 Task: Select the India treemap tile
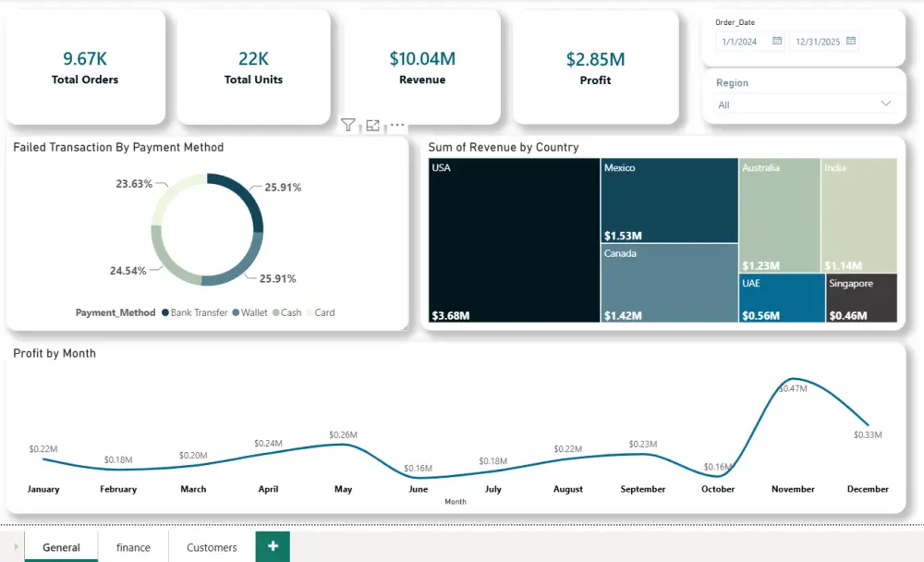pos(859,215)
